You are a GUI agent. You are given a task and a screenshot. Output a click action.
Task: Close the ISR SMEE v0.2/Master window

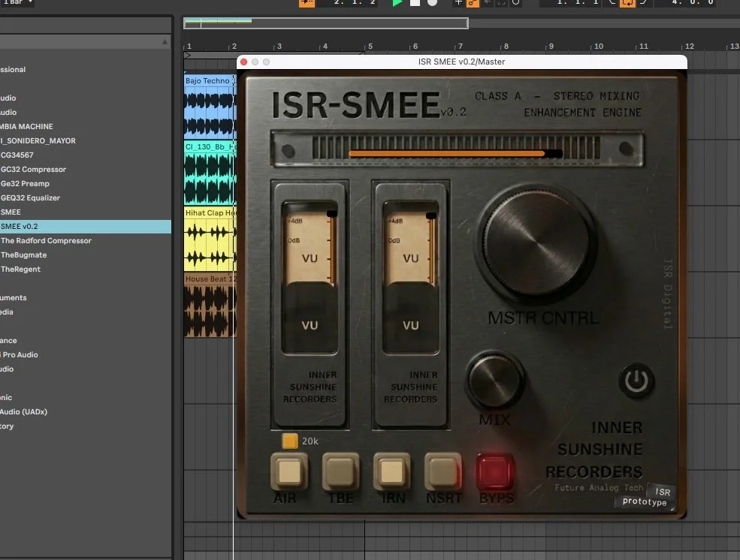pyautogui.click(x=244, y=62)
